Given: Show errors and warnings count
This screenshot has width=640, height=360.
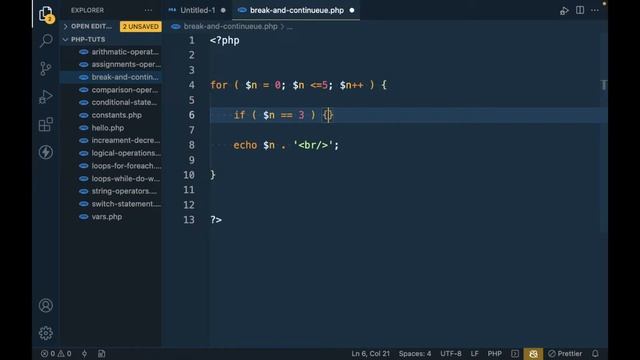Looking at the screenshot, I should (x=56, y=353).
